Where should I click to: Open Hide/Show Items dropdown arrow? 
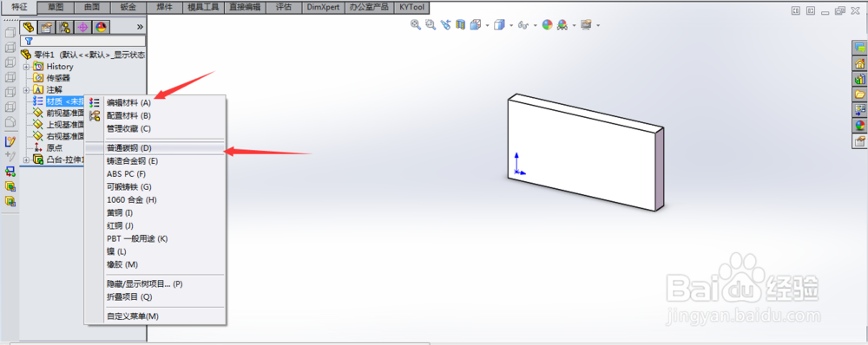[x=535, y=25]
